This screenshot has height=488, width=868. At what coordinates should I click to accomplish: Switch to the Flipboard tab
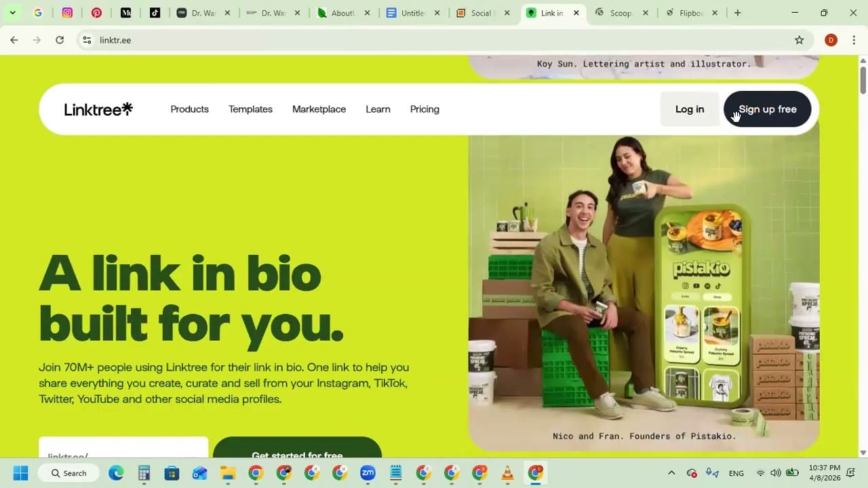click(x=690, y=12)
